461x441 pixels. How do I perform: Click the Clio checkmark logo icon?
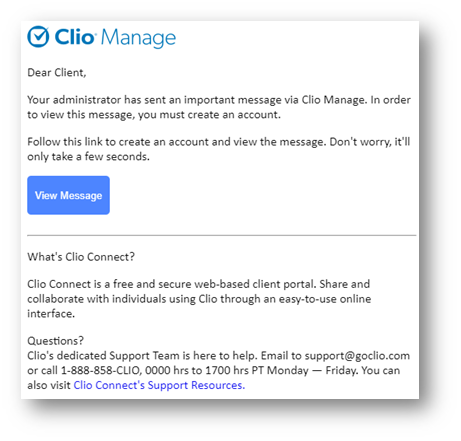38,36
